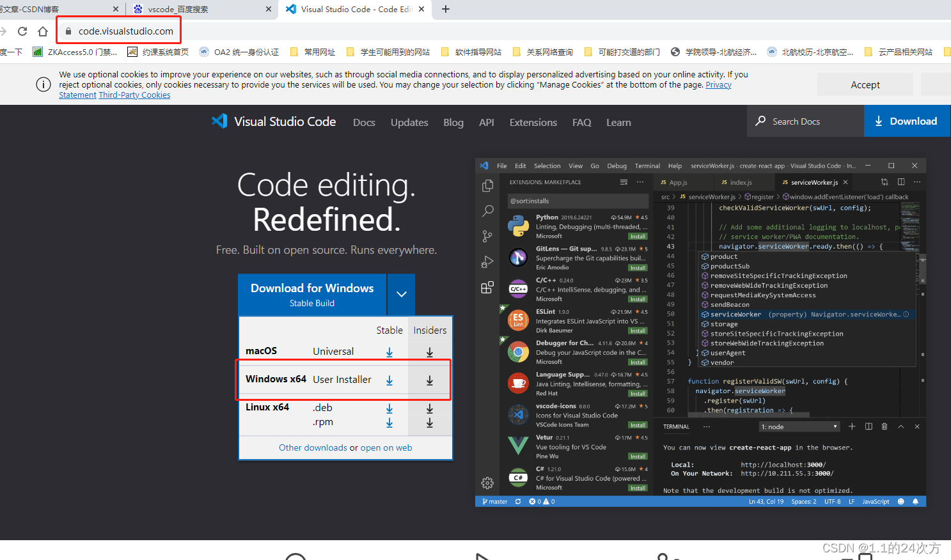The height and width of the screenshot is (560, 951).
Task: Follow the open on web link
Action: coord(386,447)
